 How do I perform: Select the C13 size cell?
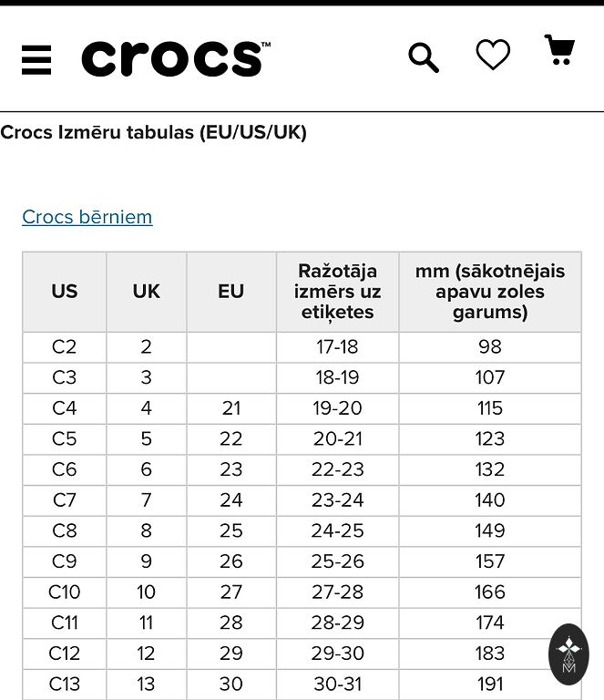click(65, 684)
